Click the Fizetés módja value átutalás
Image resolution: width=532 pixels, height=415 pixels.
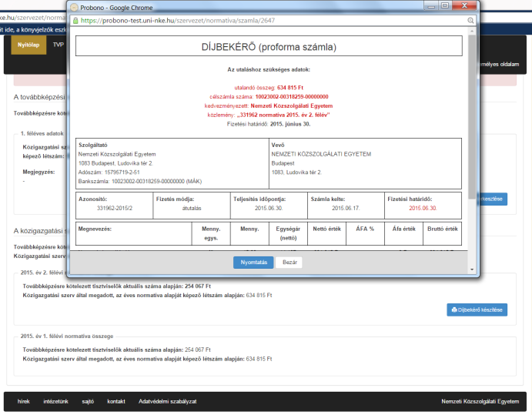192,208
